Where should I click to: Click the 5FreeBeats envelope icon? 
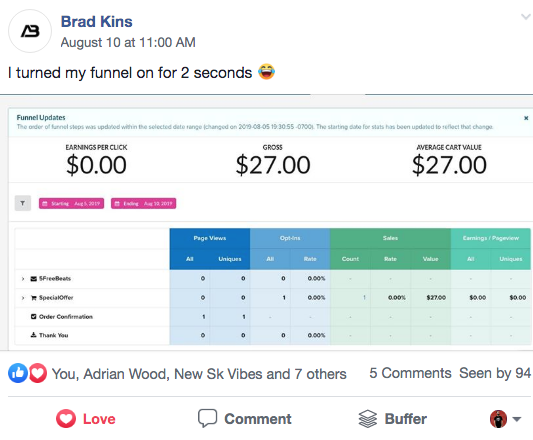34,279
